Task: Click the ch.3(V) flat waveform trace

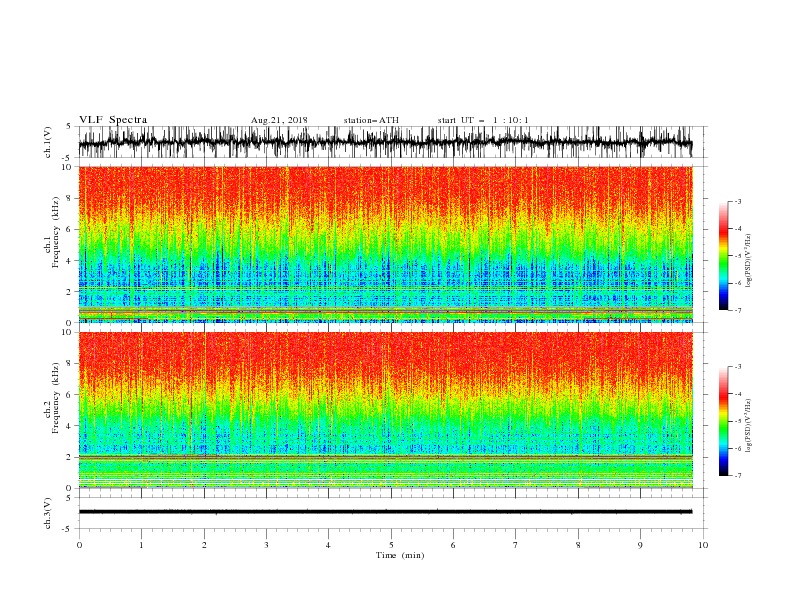Action: (385, 512)
